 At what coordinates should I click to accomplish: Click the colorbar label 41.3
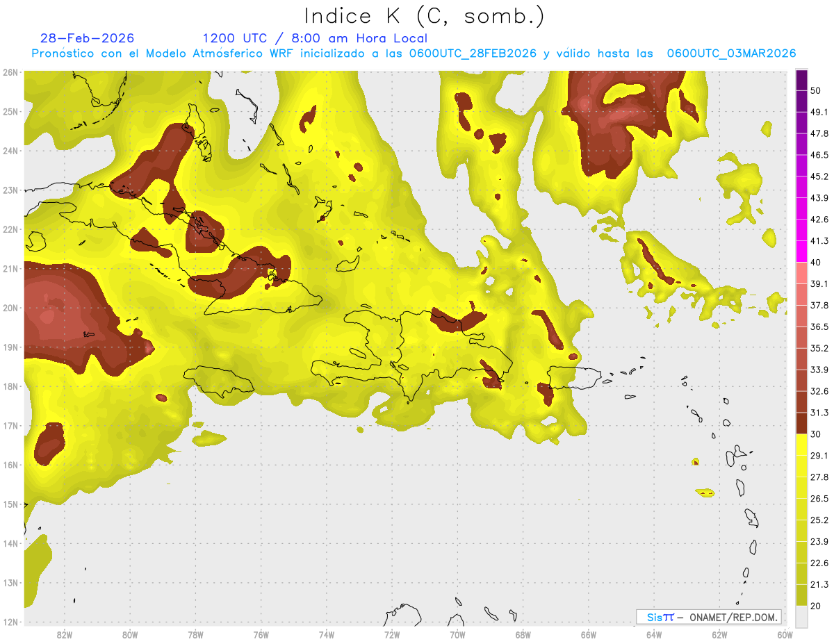pyautogui.click(x=819, y=241)
